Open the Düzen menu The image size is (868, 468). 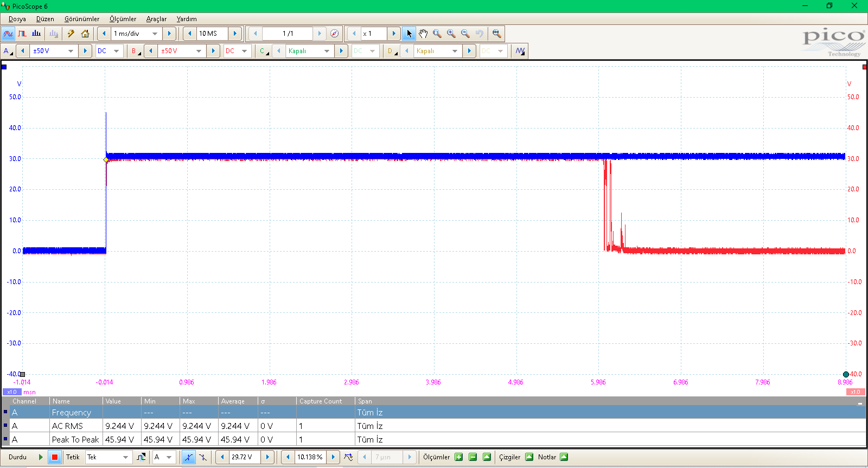(45, 19)
